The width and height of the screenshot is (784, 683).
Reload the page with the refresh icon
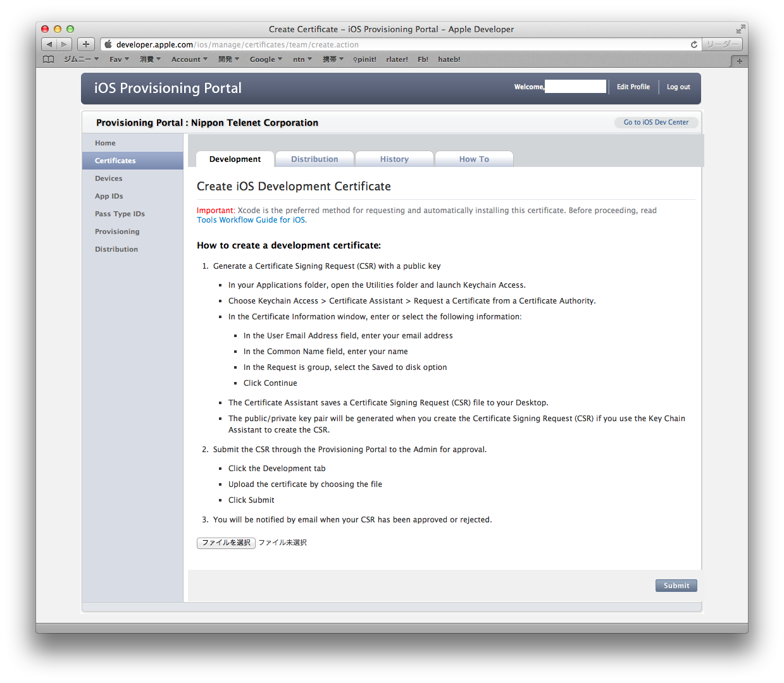[x=694, y=44]
